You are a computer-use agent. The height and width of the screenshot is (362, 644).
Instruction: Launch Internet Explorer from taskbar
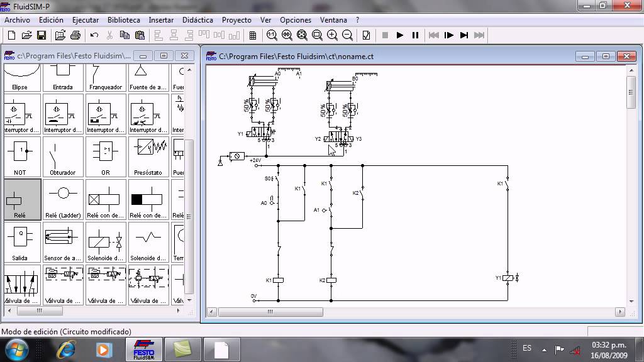pyautogui.click(x=66, y=349)
